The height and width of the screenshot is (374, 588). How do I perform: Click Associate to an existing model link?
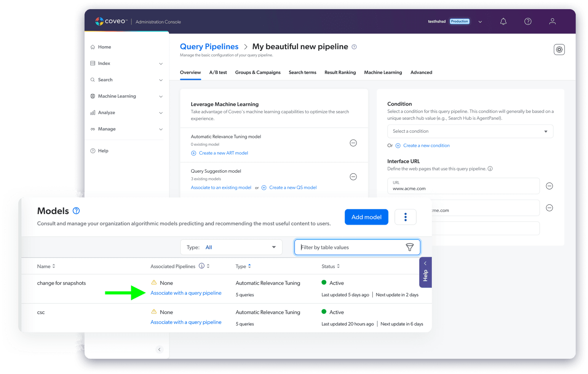(x=221, y=188)
